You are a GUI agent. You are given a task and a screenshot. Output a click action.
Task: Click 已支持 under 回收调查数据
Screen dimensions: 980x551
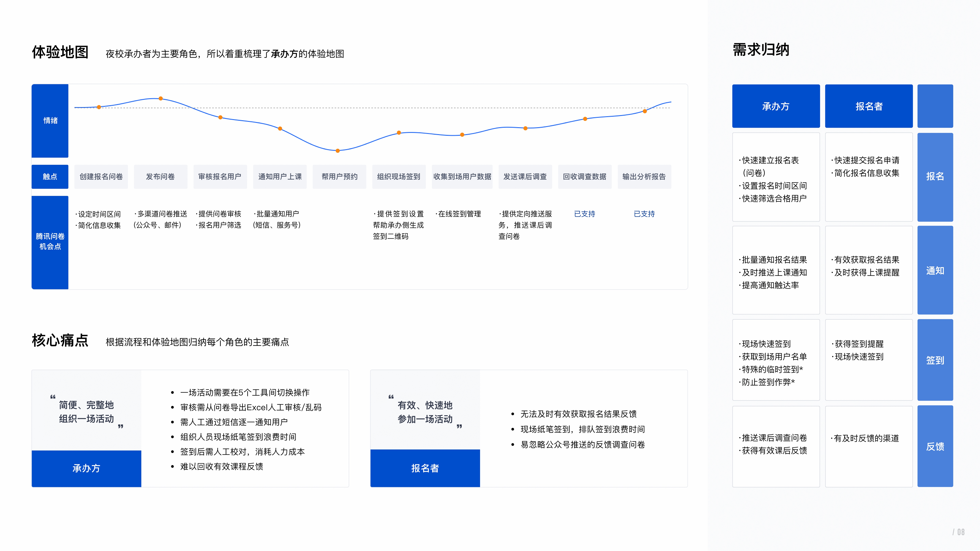[x=584, y=214]
